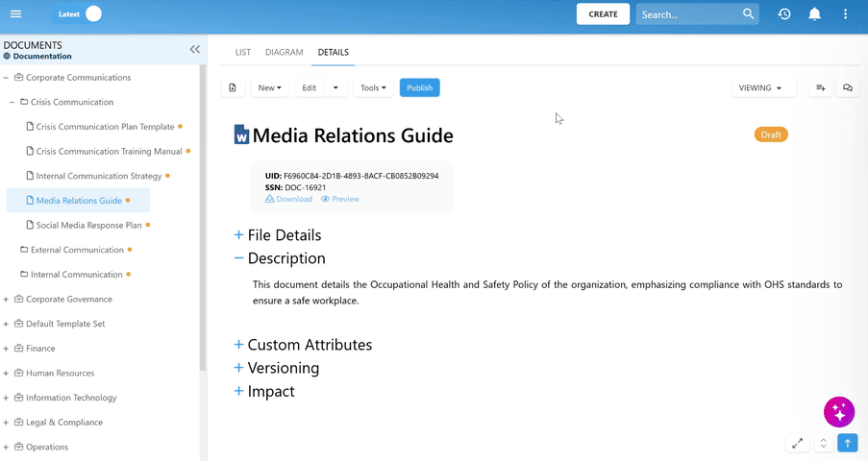Click the add-to-list icon beside Viewing
868x461 pixels.
pos(820,88)
